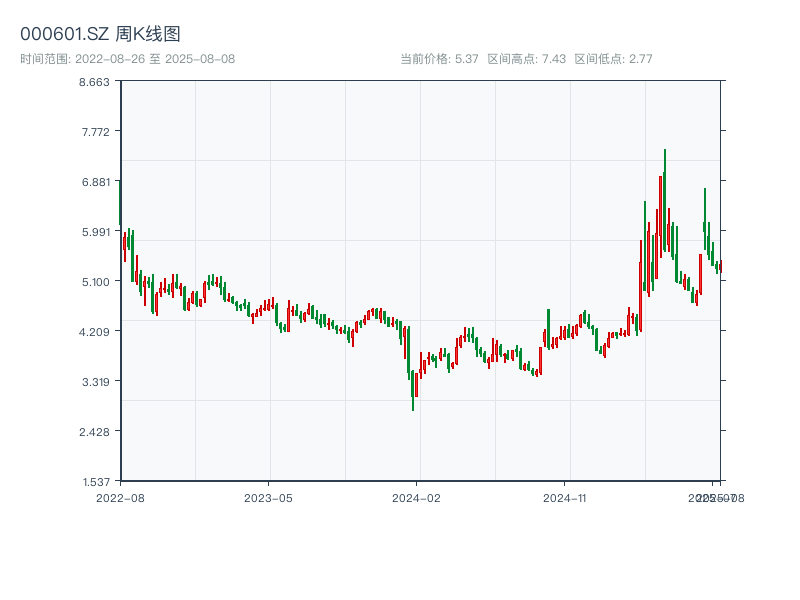Screen dimensions: 800x600
Task: Click the 时间范围 date range text
Action: tap(127, 59)
